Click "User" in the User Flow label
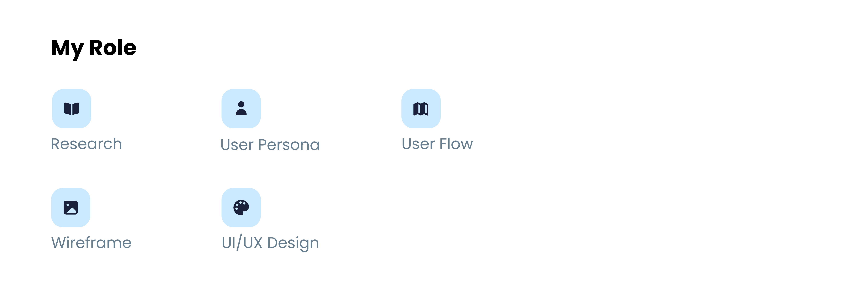This screenshot has width=868, height=281. click(418, 144)
